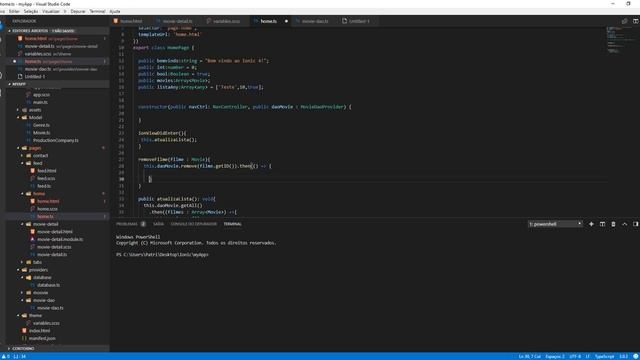Expand the moovie folder
This screenshot has height=360, width=640.
tap(22, 293)
